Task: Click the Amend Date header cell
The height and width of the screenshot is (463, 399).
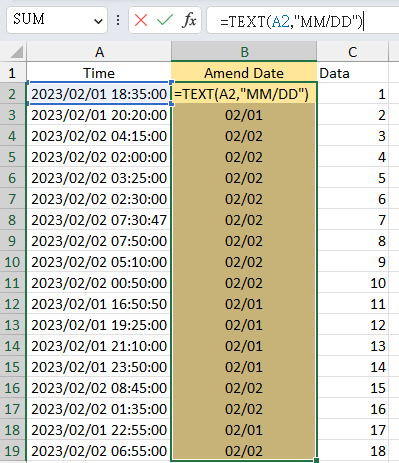Action: 244,73
